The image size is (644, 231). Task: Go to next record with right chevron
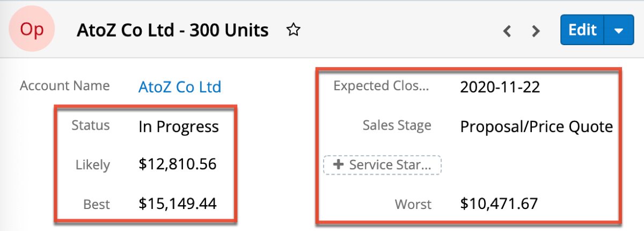pos(535,31)
